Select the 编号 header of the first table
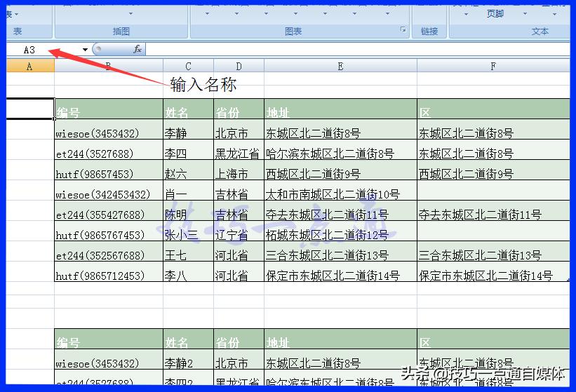 [109, 109]
